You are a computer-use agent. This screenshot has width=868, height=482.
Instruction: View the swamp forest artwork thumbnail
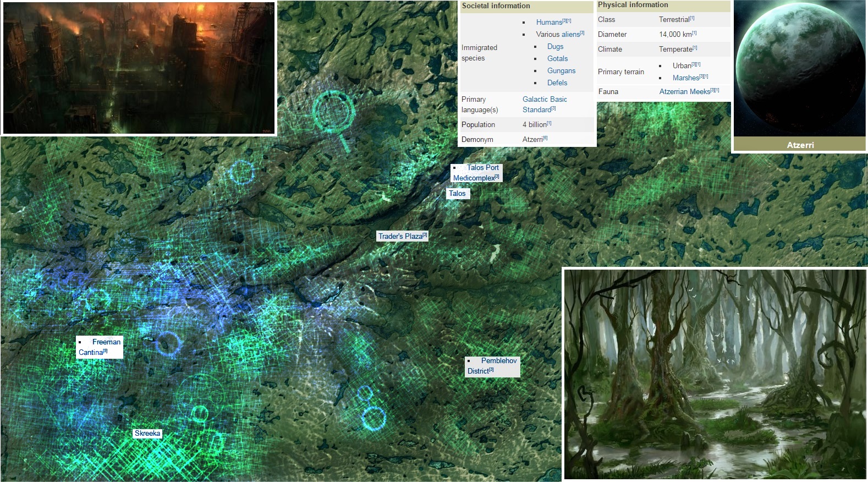(715, 374)
